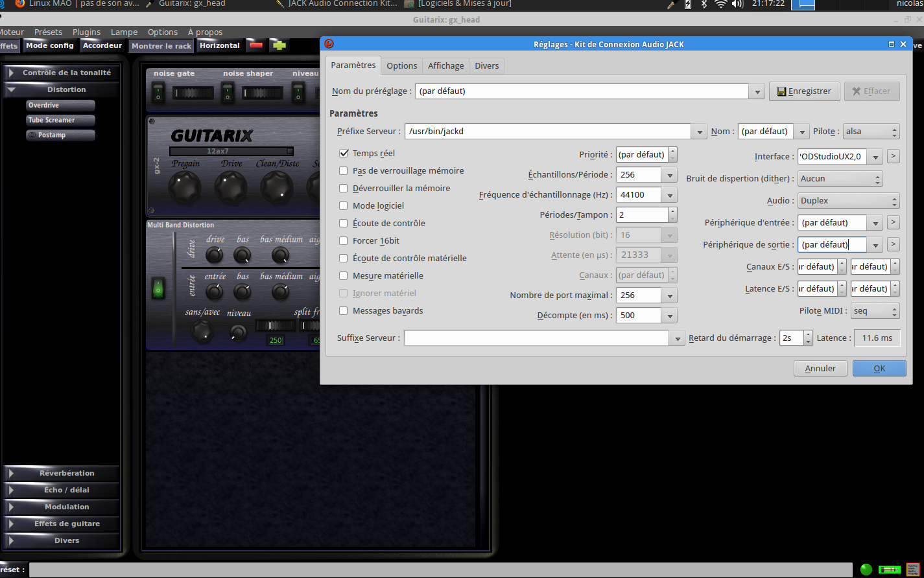Switch the Multi Band Distortion power button

158,289
